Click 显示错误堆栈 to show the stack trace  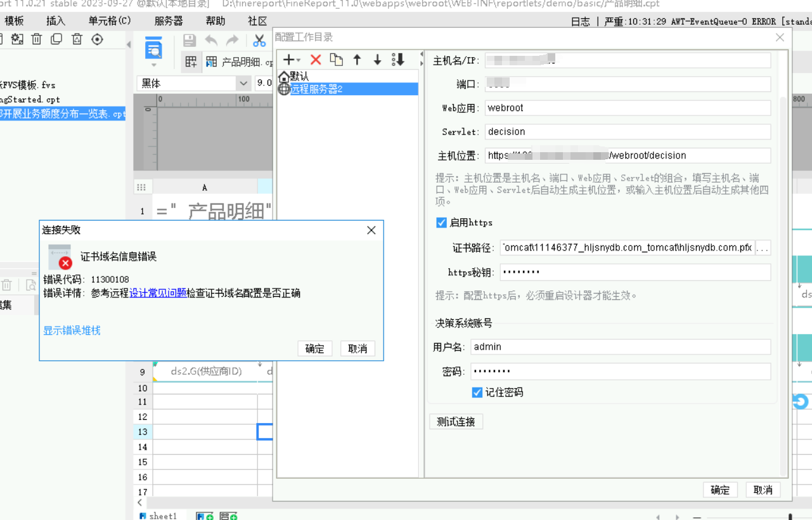point(72,330)
